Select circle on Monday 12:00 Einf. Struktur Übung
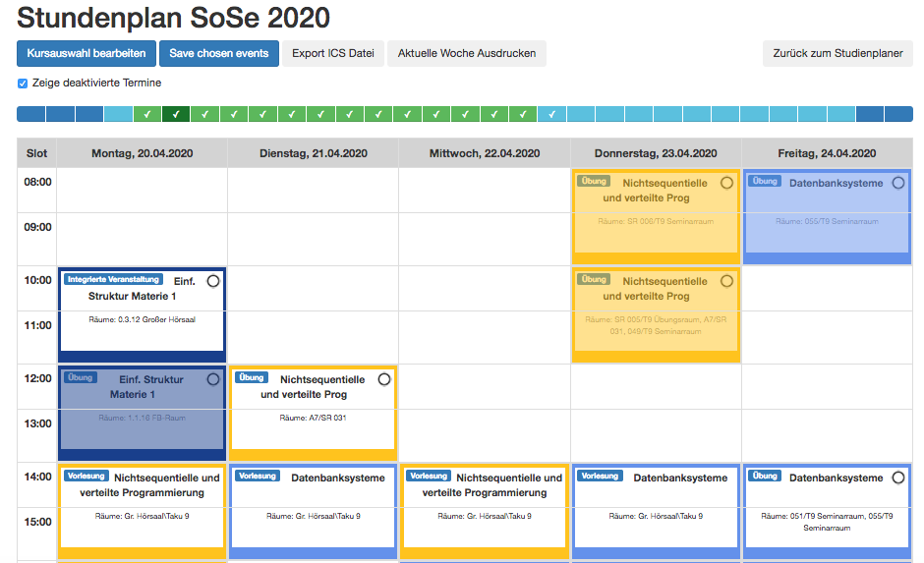This screenshot has width=924, height=563. click(213, 380)
